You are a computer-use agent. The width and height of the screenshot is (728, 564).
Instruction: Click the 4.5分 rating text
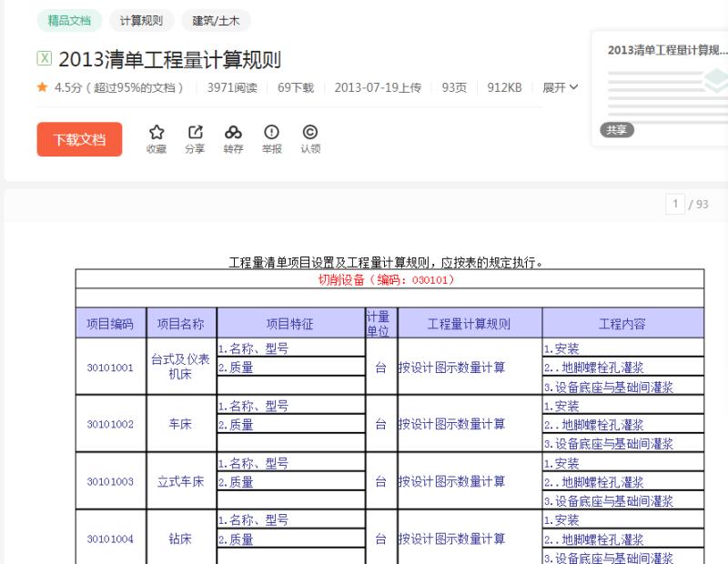point(68,87)
